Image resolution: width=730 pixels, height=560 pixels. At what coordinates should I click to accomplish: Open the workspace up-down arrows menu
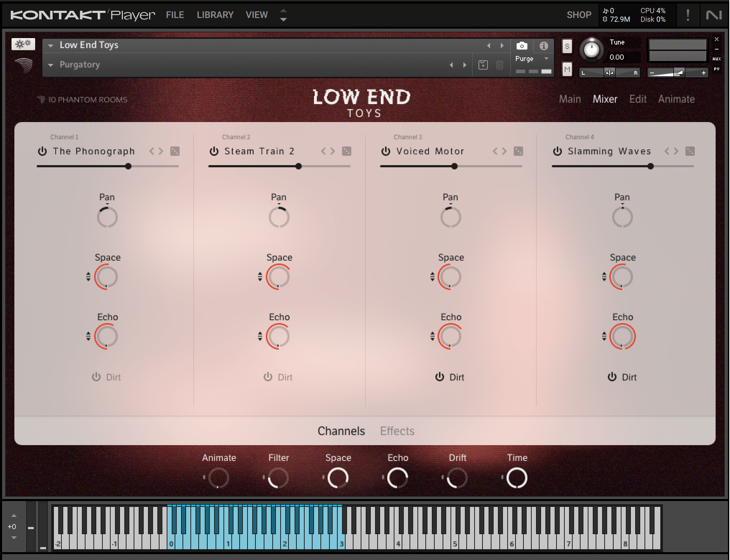point(283,15)
